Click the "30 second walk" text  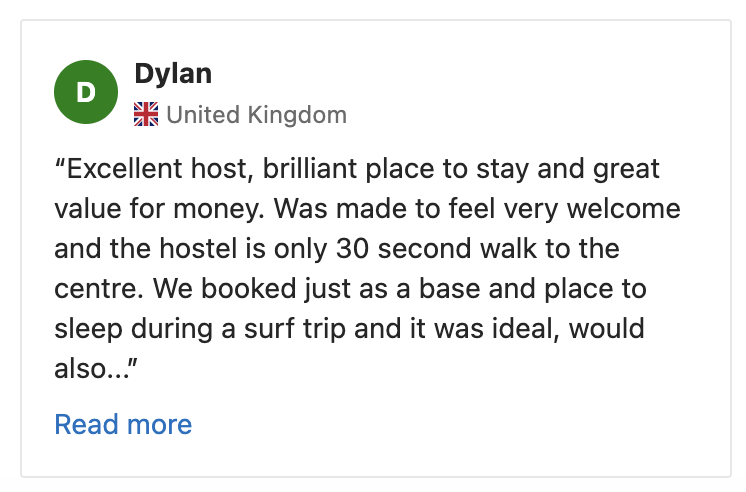434,248
